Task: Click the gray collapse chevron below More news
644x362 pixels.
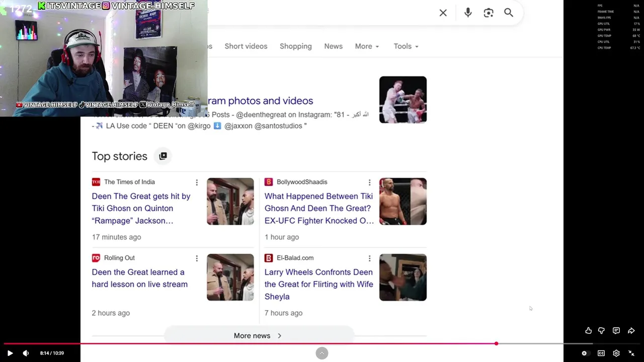Action: [322, 353]
